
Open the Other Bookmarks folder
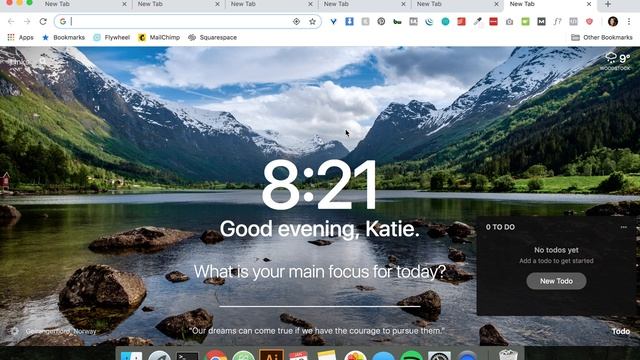click(602, 38)
